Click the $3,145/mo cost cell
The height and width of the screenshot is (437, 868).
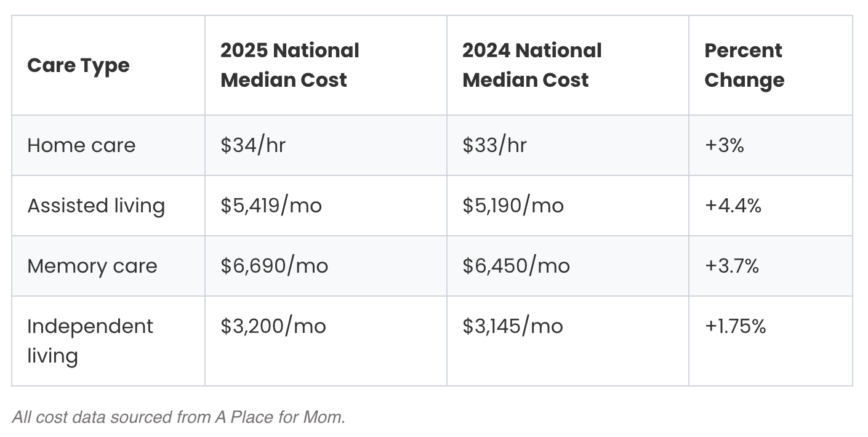(513, 326)
